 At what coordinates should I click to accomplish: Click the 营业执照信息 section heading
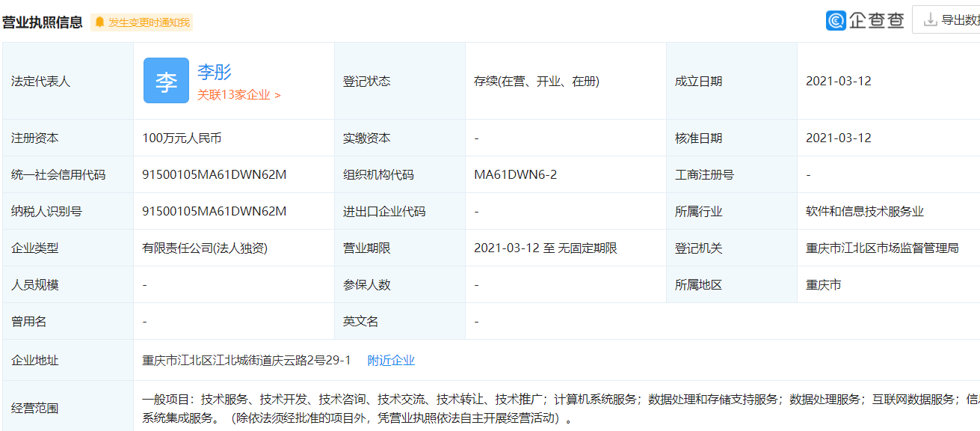[x=42, y=22]
